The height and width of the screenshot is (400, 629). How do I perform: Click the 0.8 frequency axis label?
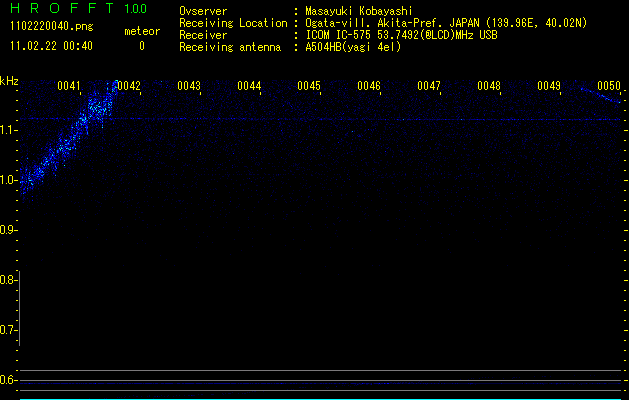(8, 280)
